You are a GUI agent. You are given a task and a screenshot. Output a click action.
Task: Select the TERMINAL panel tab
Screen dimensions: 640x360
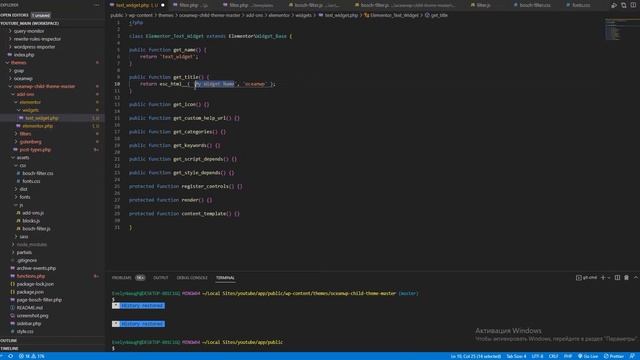[225, 278]
